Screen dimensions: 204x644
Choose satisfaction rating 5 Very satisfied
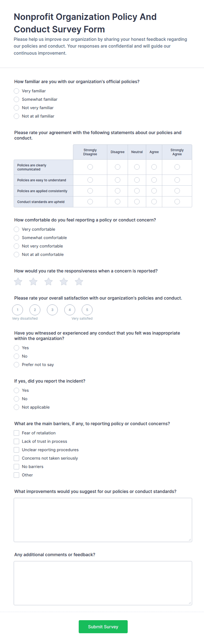87,310
